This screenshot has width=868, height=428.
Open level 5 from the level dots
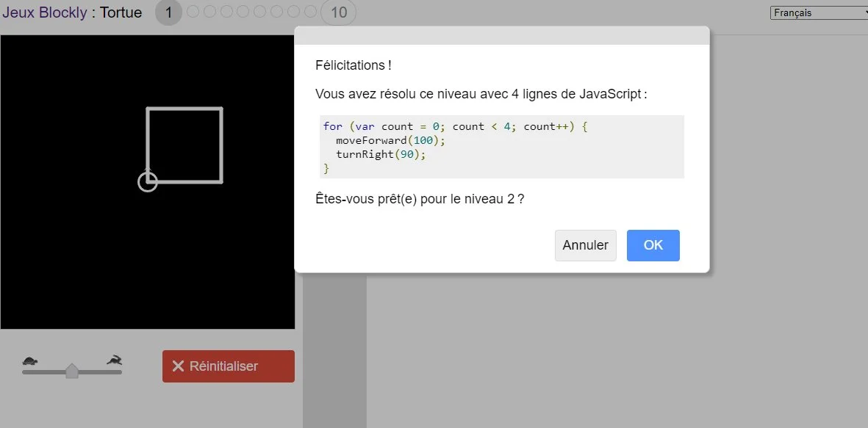coord(243,12)
